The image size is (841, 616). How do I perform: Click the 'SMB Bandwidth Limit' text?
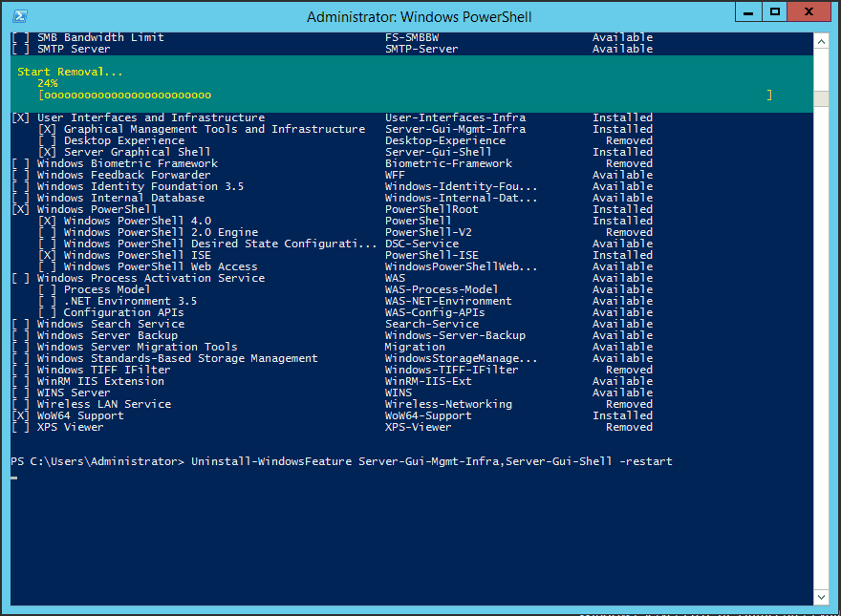100,37
